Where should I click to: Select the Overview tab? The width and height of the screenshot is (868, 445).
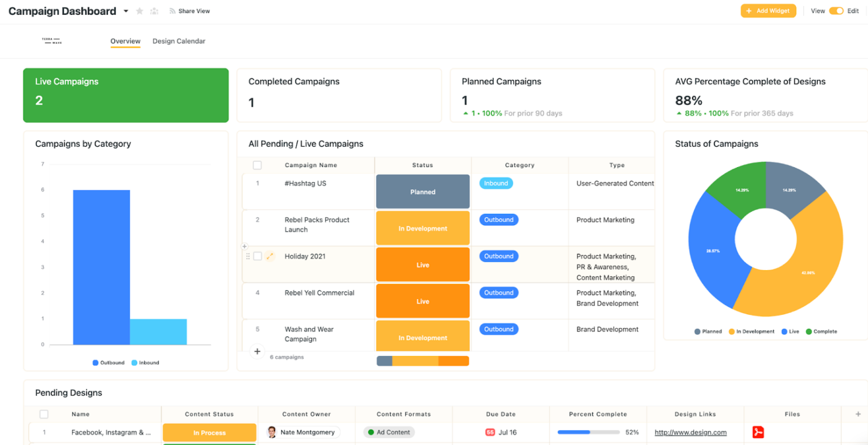tap(125, 41)
